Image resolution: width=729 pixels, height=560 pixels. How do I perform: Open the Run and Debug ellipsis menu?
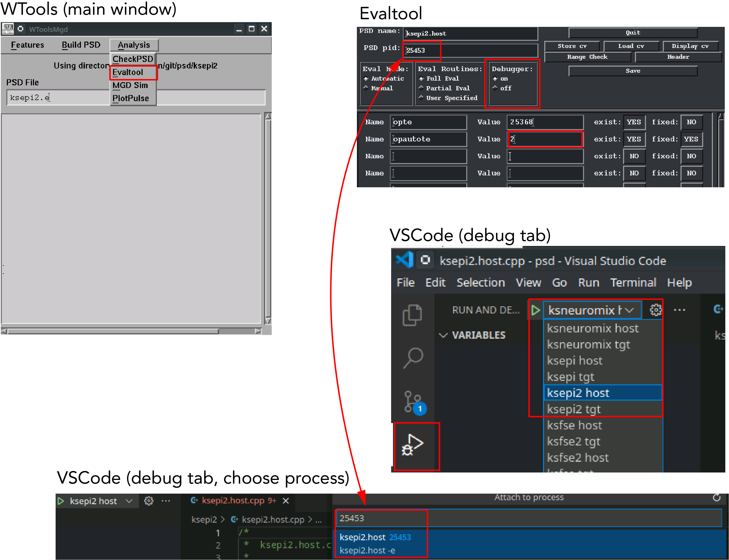679,310
